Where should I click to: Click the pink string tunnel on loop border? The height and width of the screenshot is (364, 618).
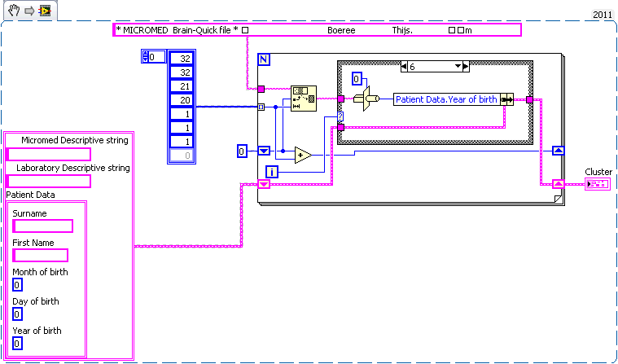[261, 89]
